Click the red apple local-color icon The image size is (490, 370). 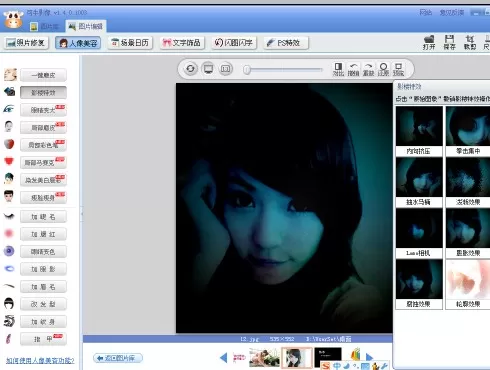9,144
